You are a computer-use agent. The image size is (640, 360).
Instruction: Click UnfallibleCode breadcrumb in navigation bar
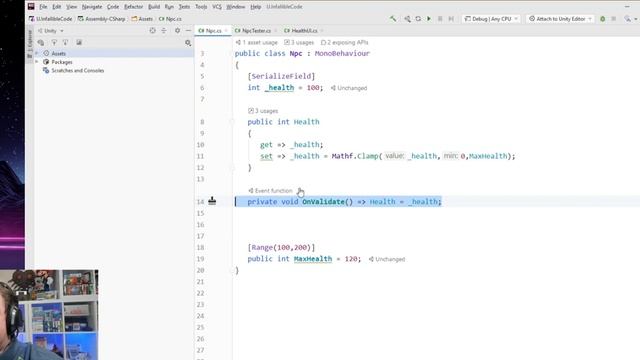pyautogui.click(x=51, y=19)
